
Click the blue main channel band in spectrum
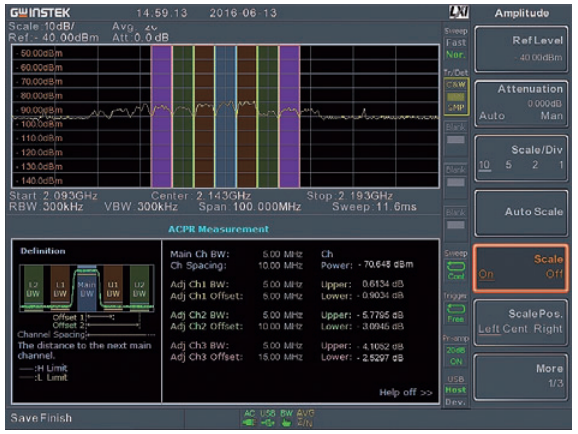tap(226, 116)
